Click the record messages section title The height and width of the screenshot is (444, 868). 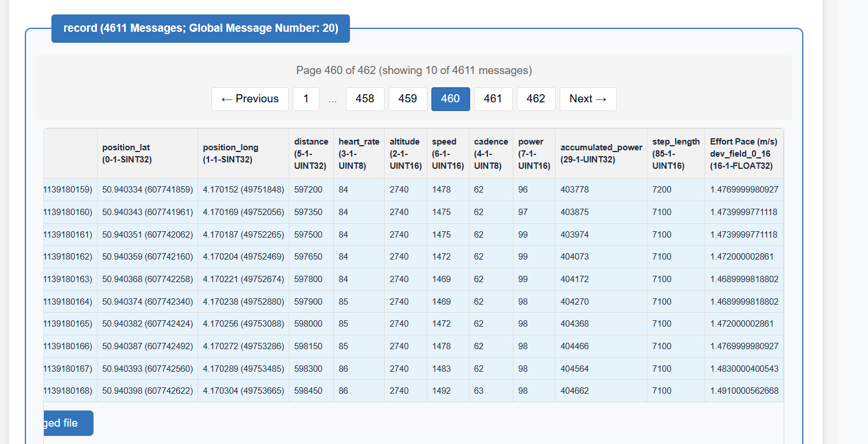click(200, 28)
